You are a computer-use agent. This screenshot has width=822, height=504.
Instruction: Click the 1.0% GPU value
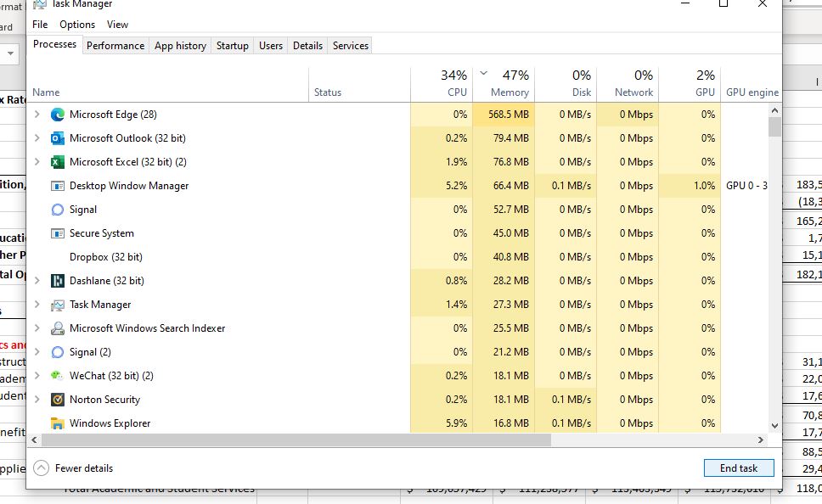(705, 186)
